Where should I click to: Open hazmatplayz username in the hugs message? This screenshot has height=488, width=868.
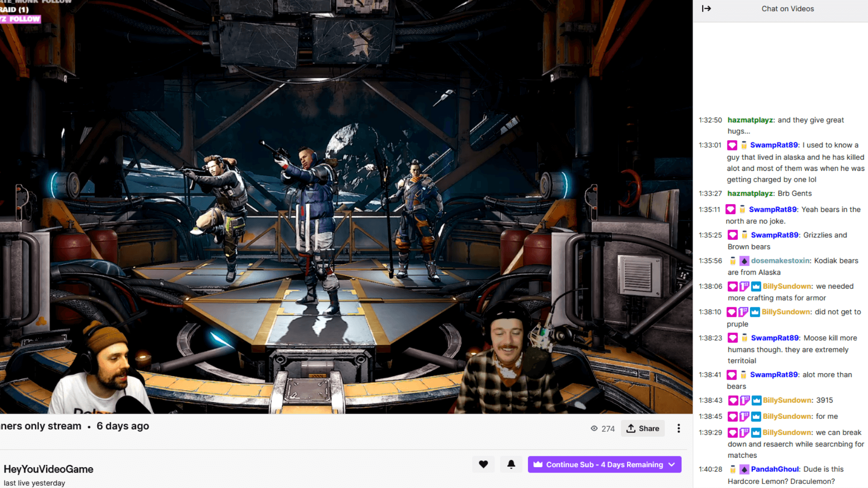coord(751,120)
